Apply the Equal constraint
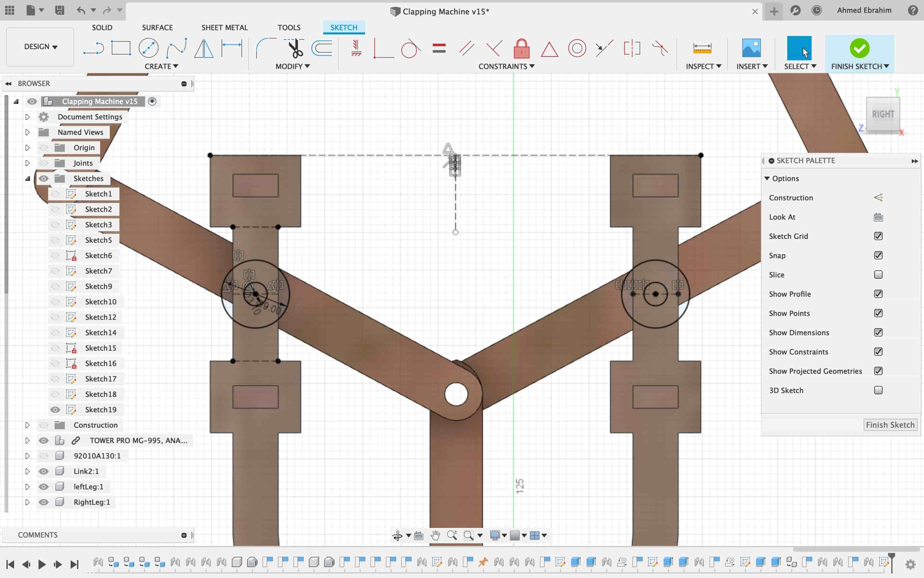924x578 pixels. 439,48
